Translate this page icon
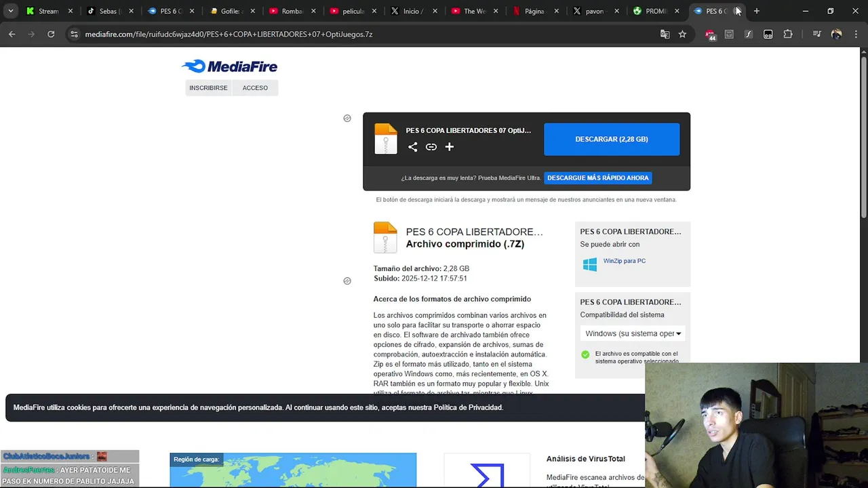The height and width of the screenshot is (488, 868). click(x=665, y=34)
